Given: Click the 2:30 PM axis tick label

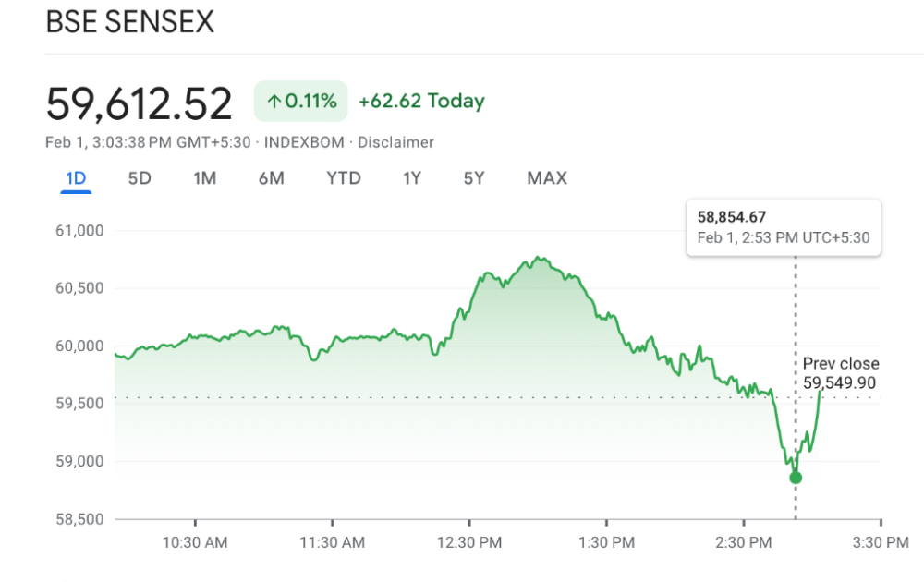Looking at the screenshot, I should pos(744,542).
